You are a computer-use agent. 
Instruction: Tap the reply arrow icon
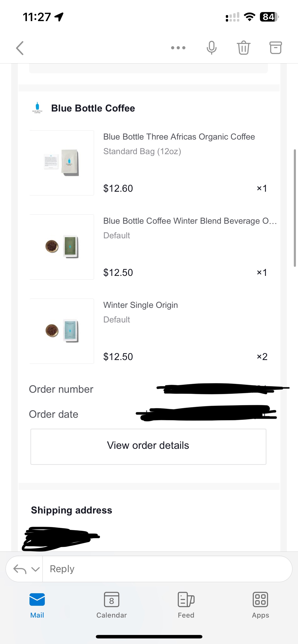click(20, 569)
